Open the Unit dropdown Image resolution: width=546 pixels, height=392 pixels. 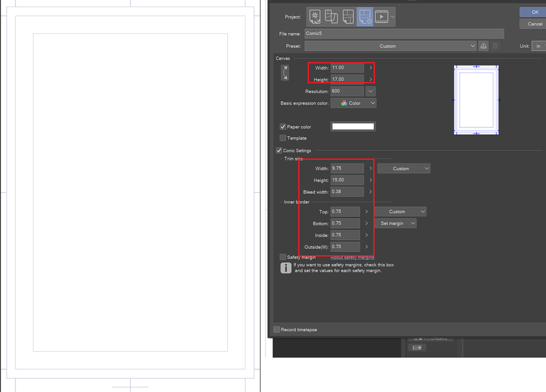[539, 46]
